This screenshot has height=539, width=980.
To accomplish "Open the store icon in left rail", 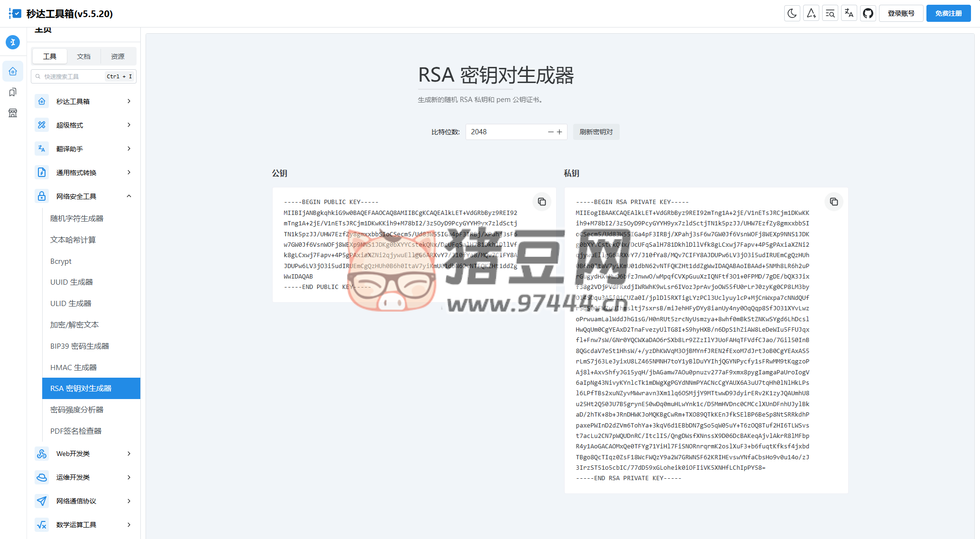I will [x=13, y=113].
